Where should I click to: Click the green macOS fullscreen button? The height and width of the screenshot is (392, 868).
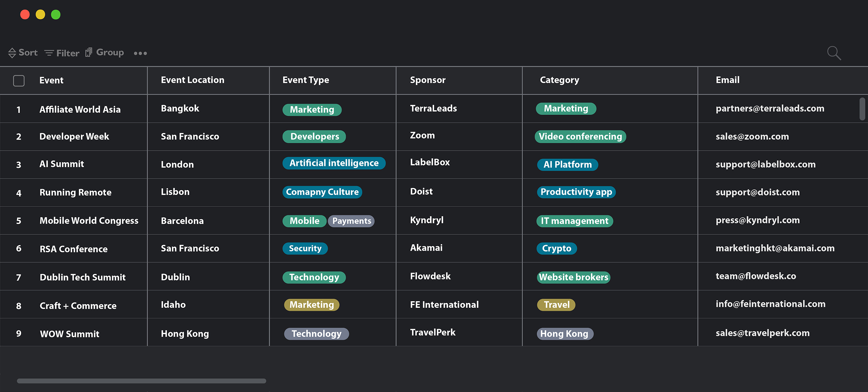click(x=56, y=14)
